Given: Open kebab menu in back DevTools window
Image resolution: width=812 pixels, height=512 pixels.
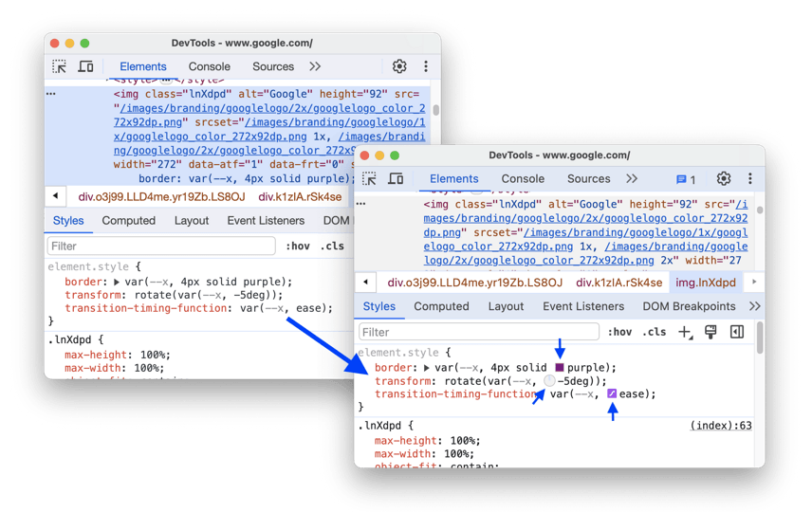Looking at the screenshot, I should point(426,66).
